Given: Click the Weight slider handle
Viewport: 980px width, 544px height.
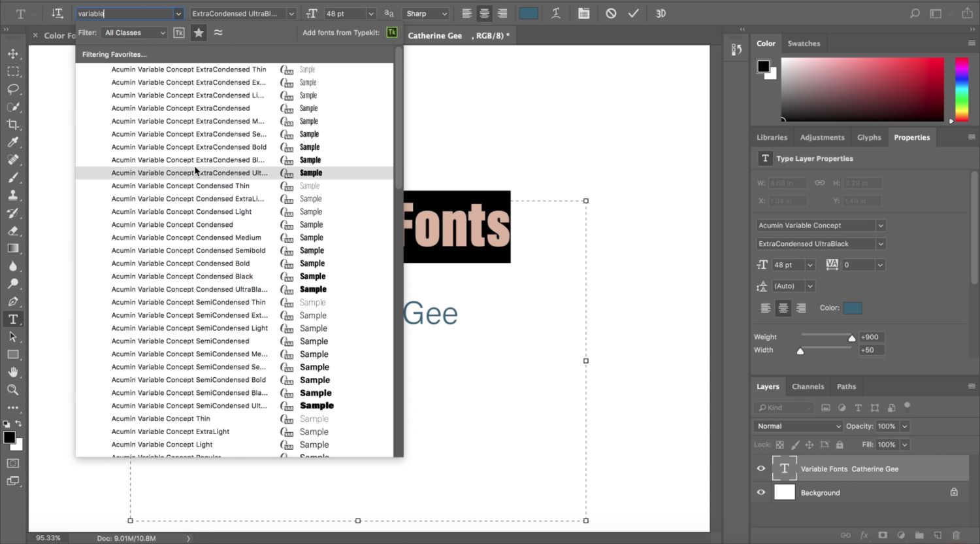Looking at the screenshot, I should pyautogui.click(x=852, y=338).
